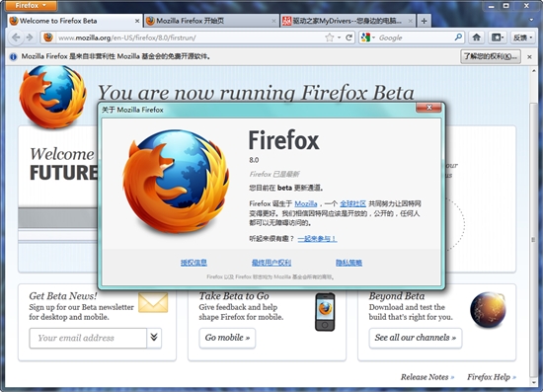This screenshot has width=543, height=392.
Task: Click the Firefox site identity icon in address bar
Action: click(x=48, y=38)
